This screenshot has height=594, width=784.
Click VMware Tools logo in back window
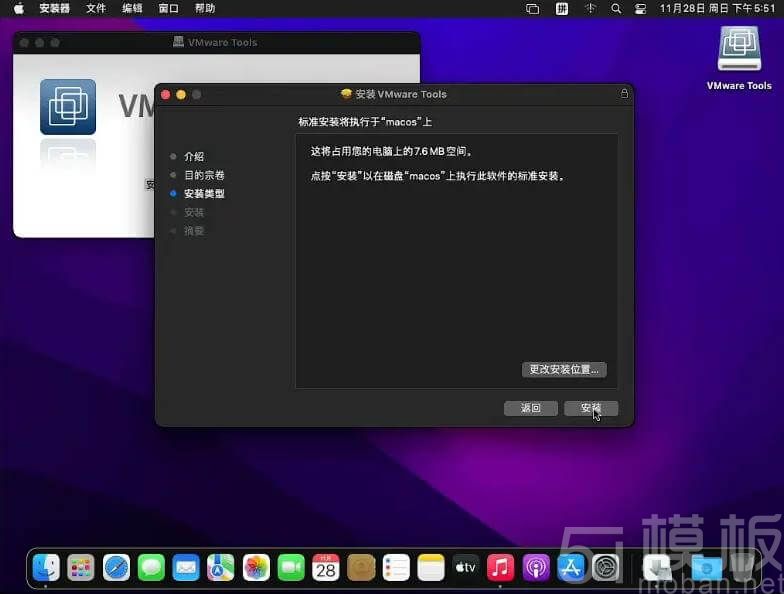68,106
